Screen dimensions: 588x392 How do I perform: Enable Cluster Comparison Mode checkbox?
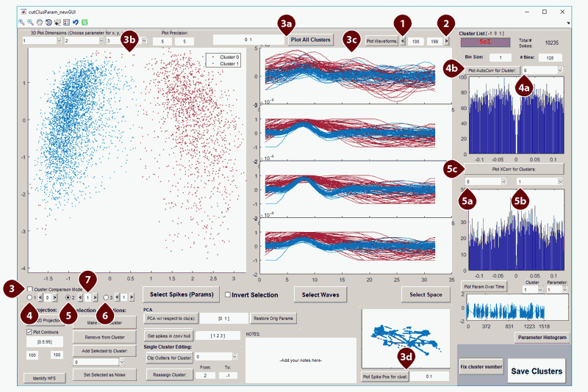(x=29, y=289)
